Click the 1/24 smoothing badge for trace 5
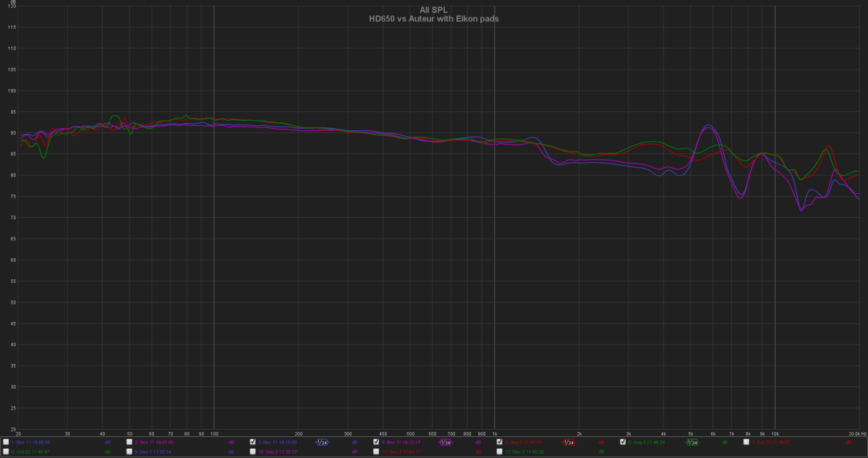The image size is (868, 458). click(x=569, y=442)
